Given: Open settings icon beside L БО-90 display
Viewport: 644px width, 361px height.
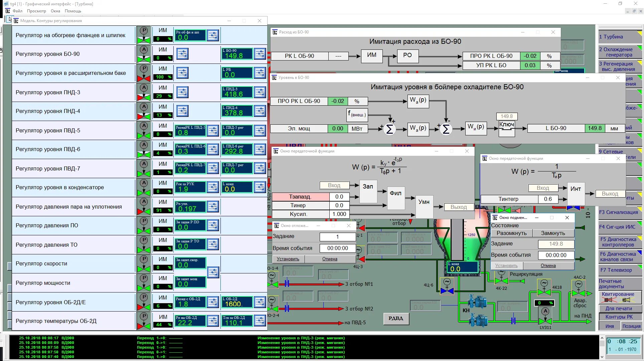Looking at the screenshot, I should click(x=260, y=54).
